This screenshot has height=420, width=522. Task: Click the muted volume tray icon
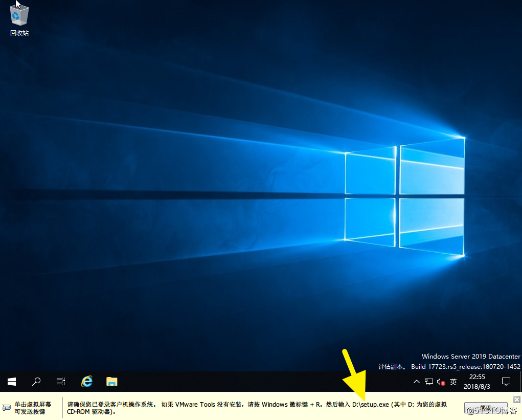coord(441,382)
